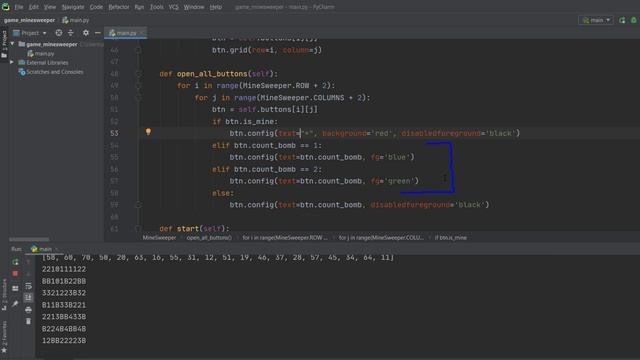Clear console with trash icon
This screenshot has height=360, width=640.
(x=28, y=322)
